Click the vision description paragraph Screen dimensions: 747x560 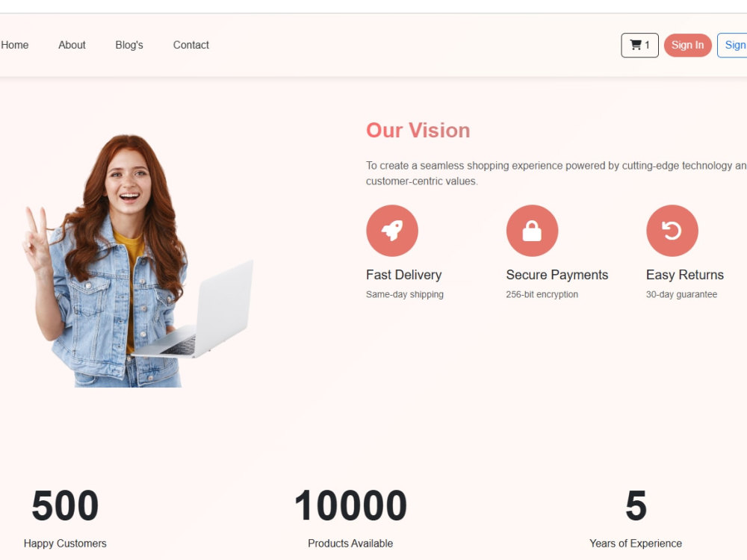tap(557, 173)
